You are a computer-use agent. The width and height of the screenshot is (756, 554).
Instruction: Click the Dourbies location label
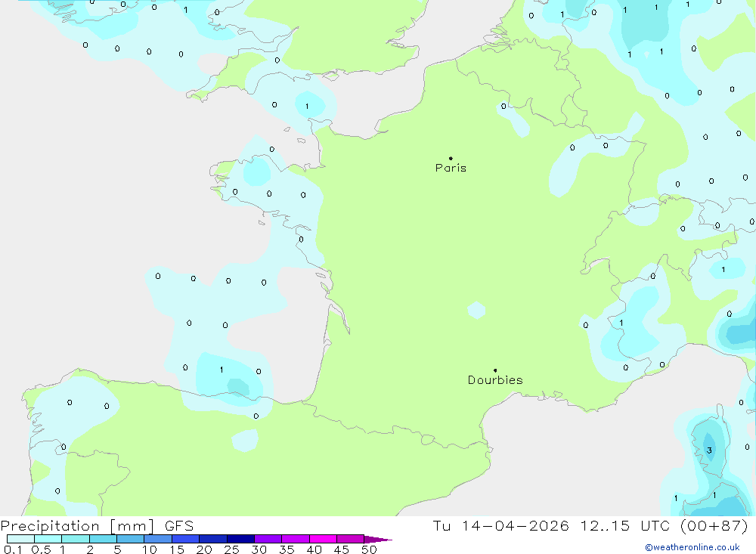point(495,380)
